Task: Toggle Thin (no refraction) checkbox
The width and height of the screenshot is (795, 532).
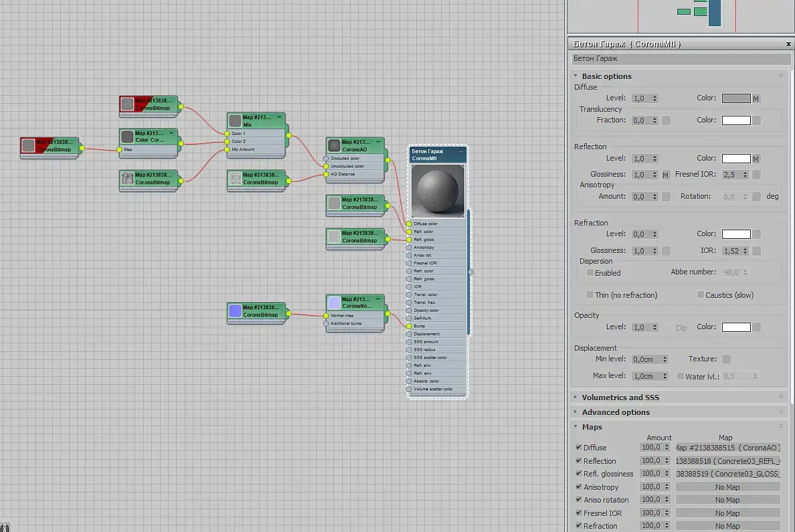Action: click(590, 294)
